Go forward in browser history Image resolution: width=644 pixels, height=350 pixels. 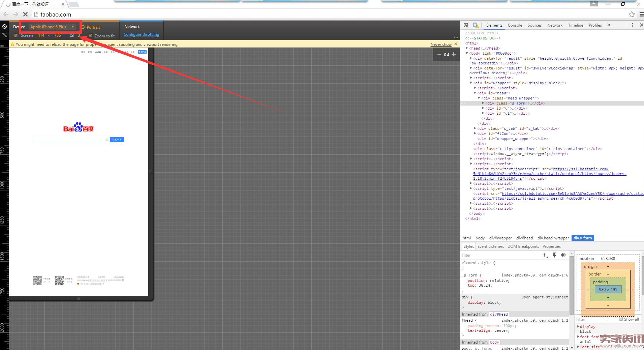[x=16, y=14]
